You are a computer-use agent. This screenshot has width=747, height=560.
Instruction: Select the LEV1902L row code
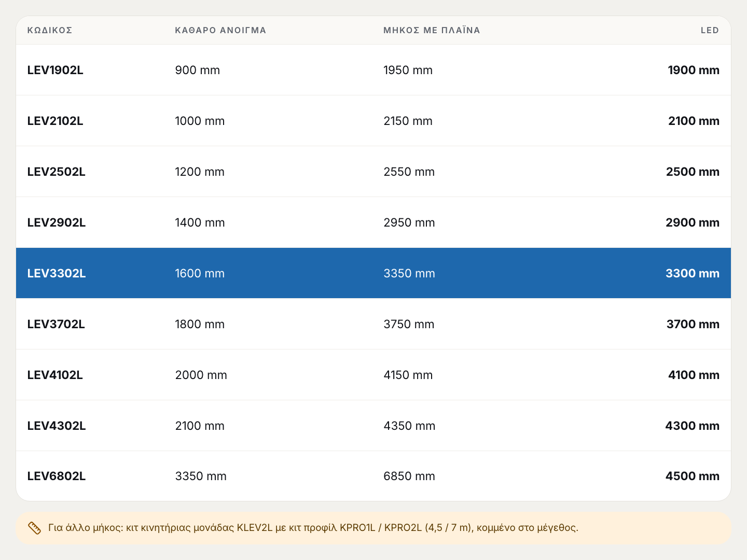coord(55,70)
